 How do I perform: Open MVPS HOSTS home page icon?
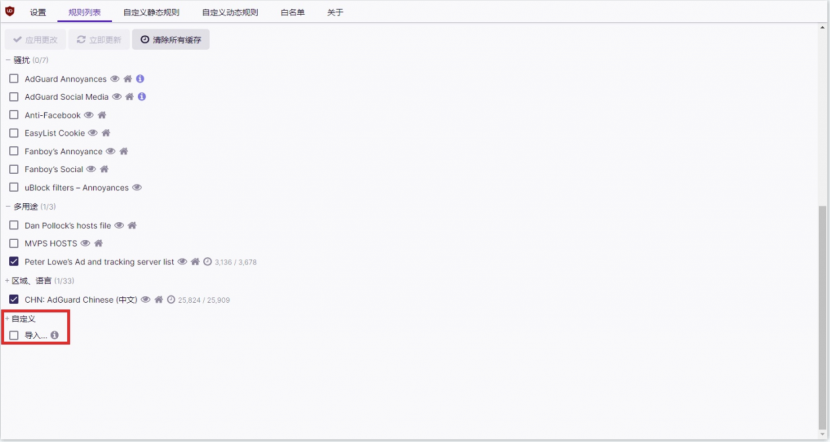coord(98,243)
